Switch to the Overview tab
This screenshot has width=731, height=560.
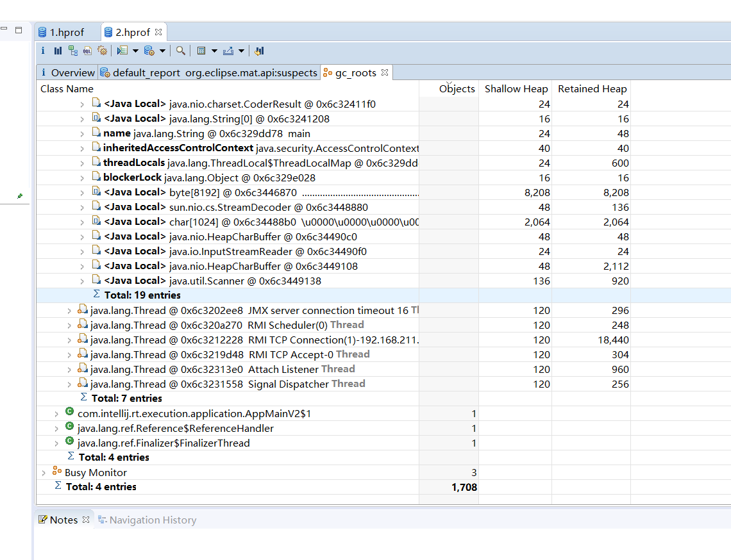[x=67, y=72]
